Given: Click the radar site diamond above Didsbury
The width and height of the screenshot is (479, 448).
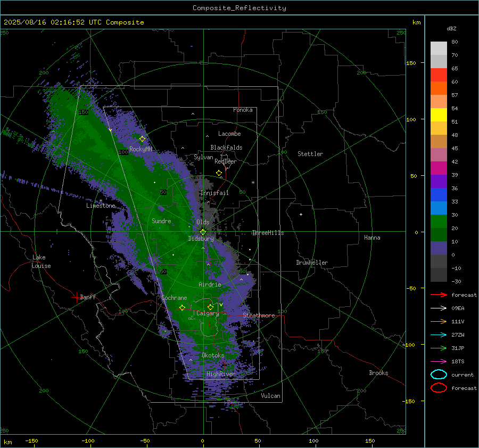Looking at the screenshot, I should coord(203,232).
